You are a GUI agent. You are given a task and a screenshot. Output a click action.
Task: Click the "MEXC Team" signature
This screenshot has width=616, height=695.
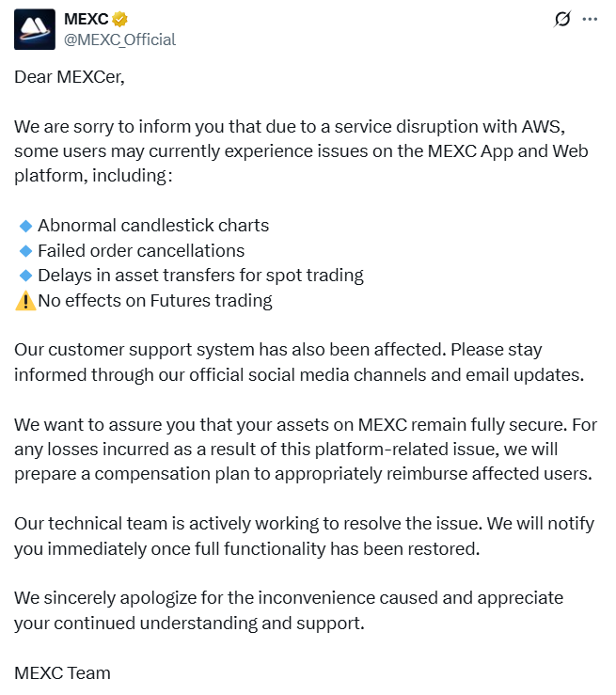point(62,672)
